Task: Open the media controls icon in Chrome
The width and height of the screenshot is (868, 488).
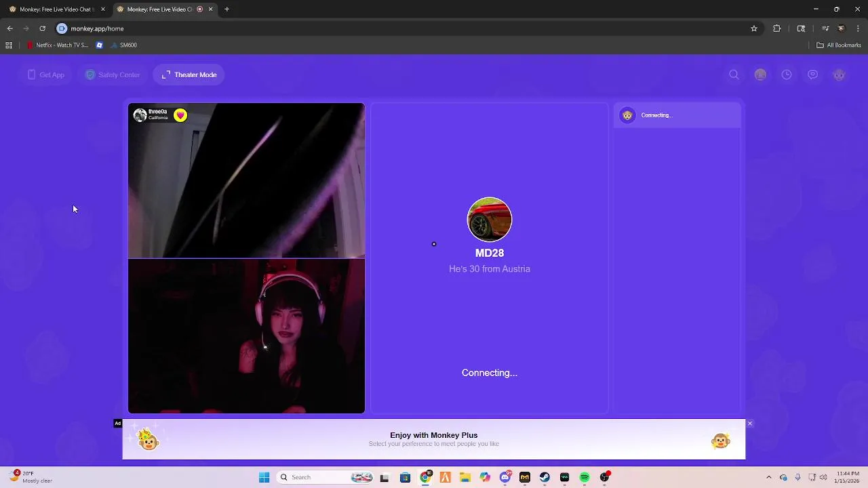Action: (825, 28)
